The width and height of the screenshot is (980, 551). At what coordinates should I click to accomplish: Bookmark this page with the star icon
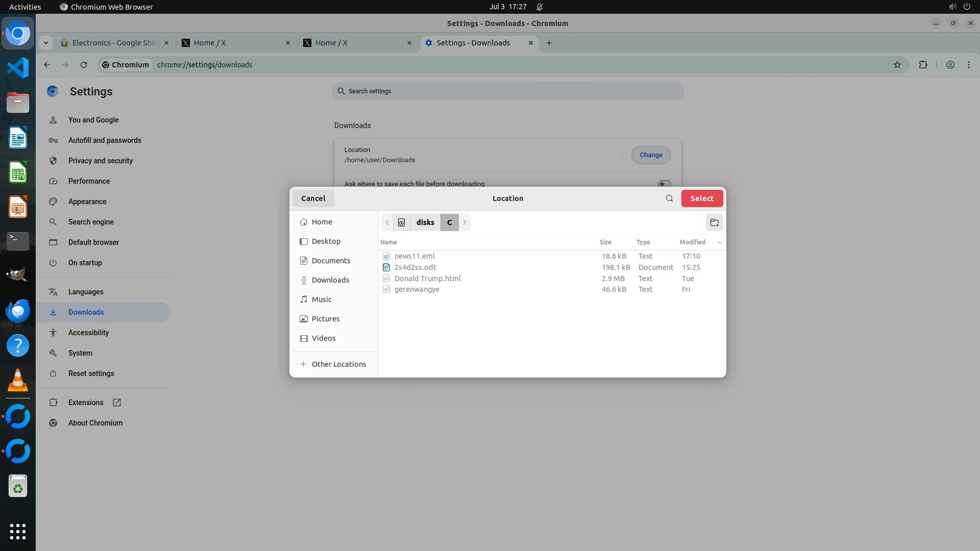pyautogui.click(x=897, y=65)
